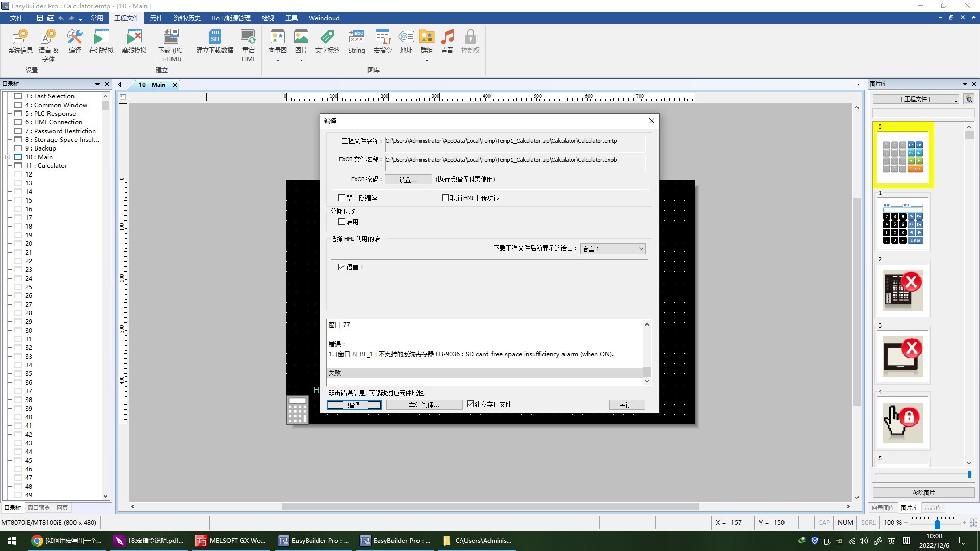Enable 禁止反编译 checkbox

342,198
